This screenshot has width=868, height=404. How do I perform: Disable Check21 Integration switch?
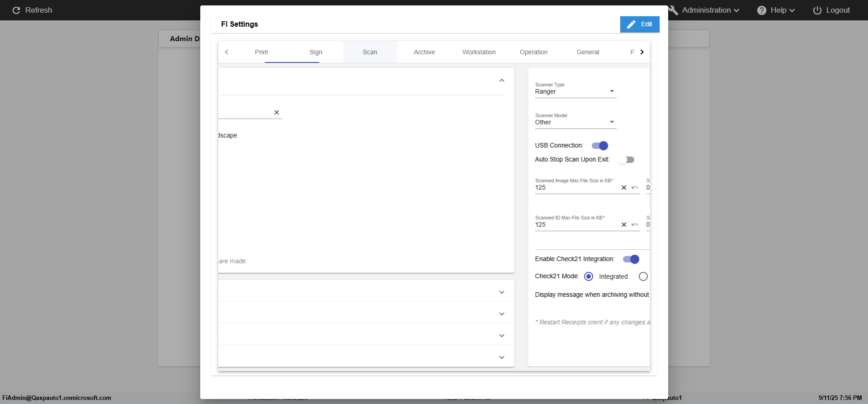click(x=631, y=259)
